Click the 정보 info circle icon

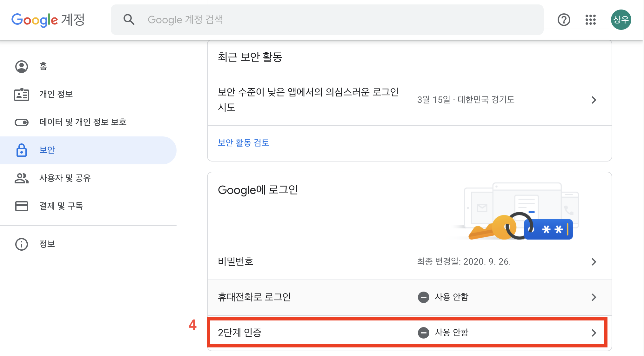point(22,244)
